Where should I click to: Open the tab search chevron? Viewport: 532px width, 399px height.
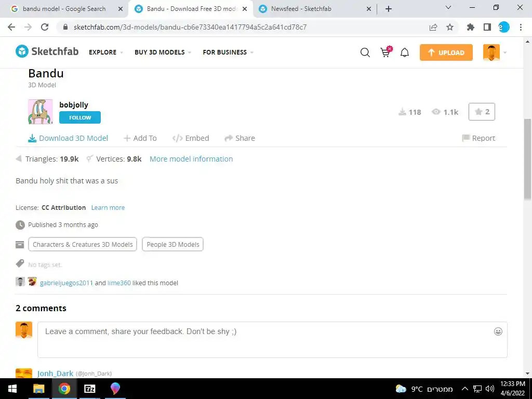coord(448,7)
